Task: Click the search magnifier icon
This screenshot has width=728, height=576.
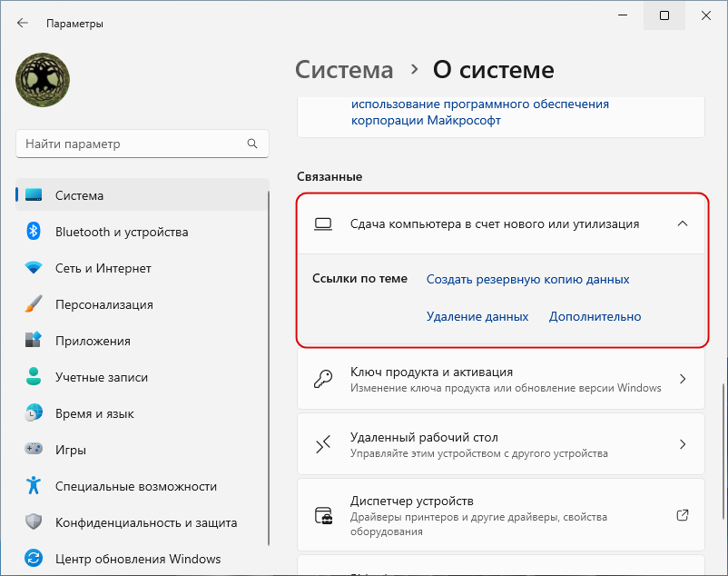Action: click(x=252, y=144)
